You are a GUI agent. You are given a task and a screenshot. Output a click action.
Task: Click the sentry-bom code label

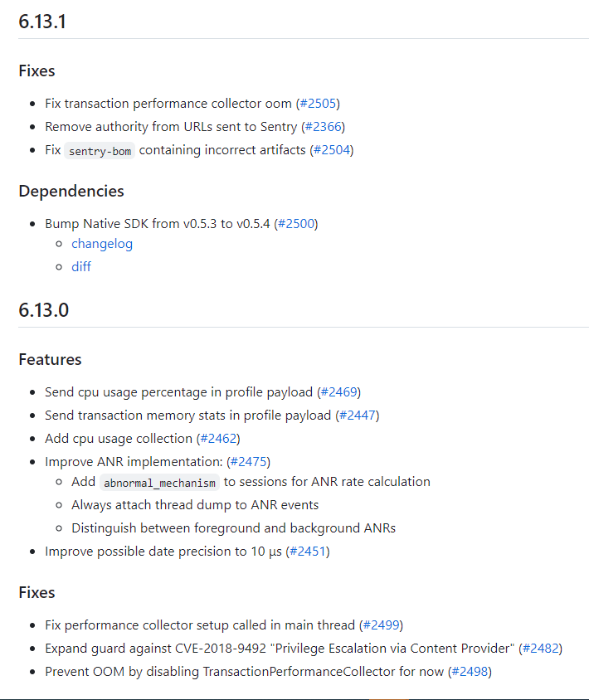(100, 151)
